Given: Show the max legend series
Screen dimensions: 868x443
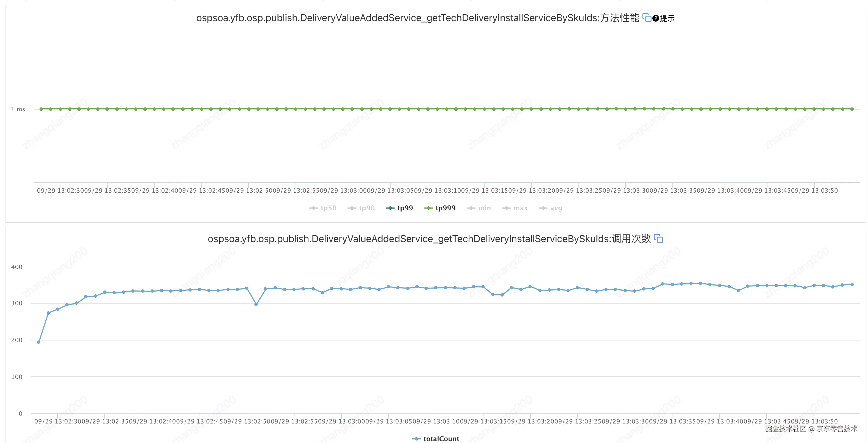Looking at the screenshot, I should (520, 208).
